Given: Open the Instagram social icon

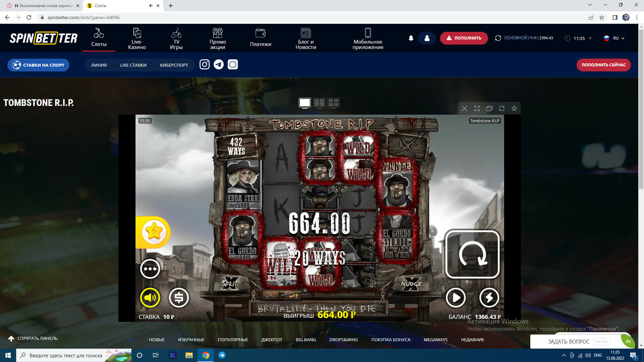Looking at the screenshot, I should (x=205, y=64).
